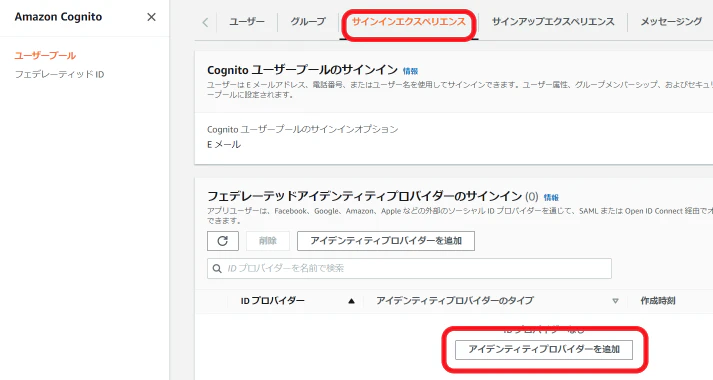Viewport: 713px width, 380px height.
Task: Switch to the グループ tab
Action: click(x=308, y=21)
